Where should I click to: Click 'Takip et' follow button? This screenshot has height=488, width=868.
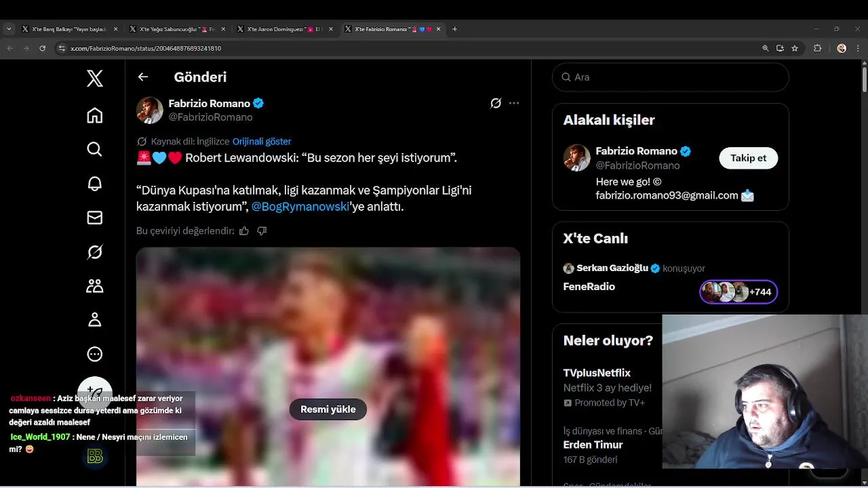748,158
